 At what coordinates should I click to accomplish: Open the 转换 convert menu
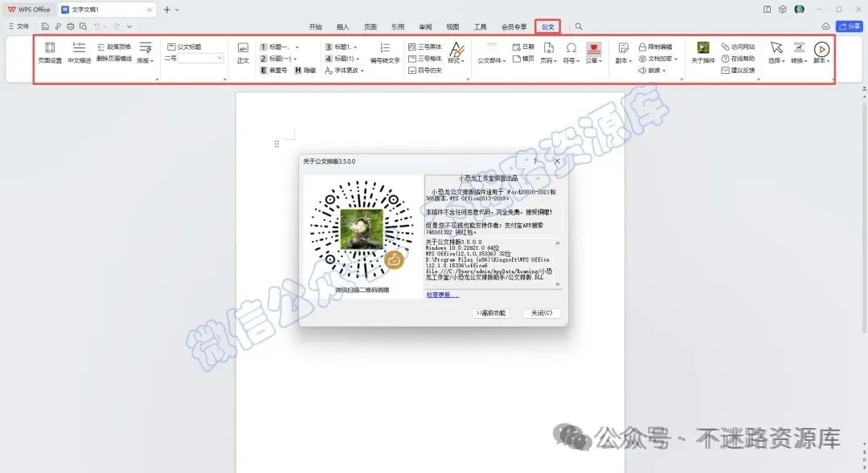[x=799, y=53]
